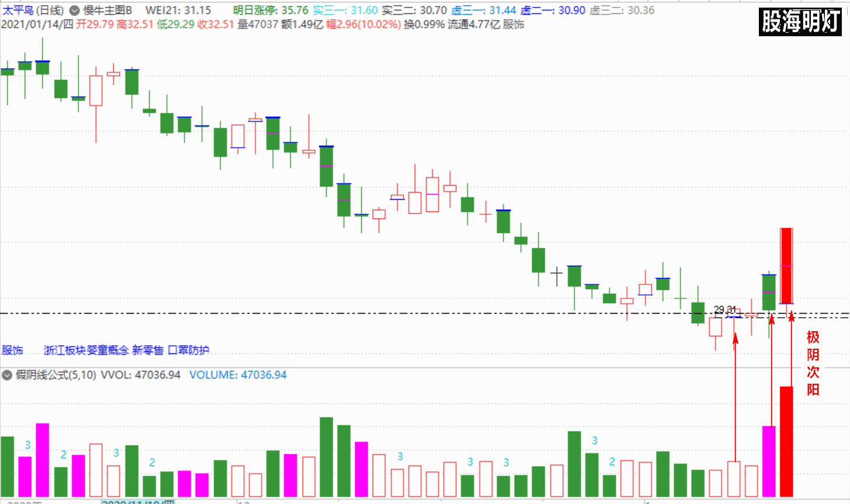850x504 pixels.
Task: Open the 婴童概念 concept link
Action: tap(107, 350)
